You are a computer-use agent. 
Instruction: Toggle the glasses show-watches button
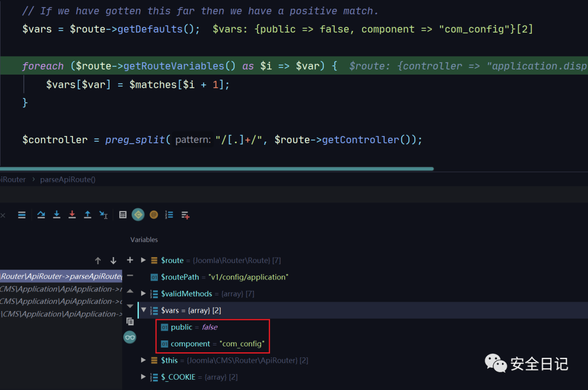click(x=130, y=338)
